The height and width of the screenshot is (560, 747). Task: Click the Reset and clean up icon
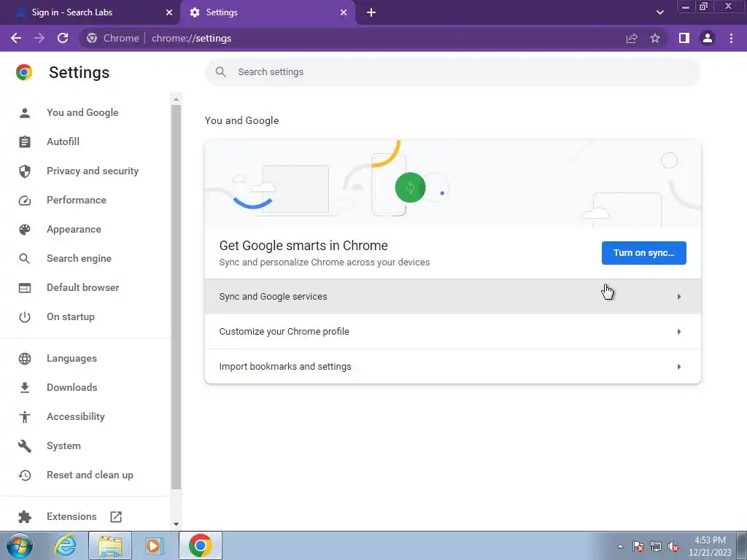25,475
